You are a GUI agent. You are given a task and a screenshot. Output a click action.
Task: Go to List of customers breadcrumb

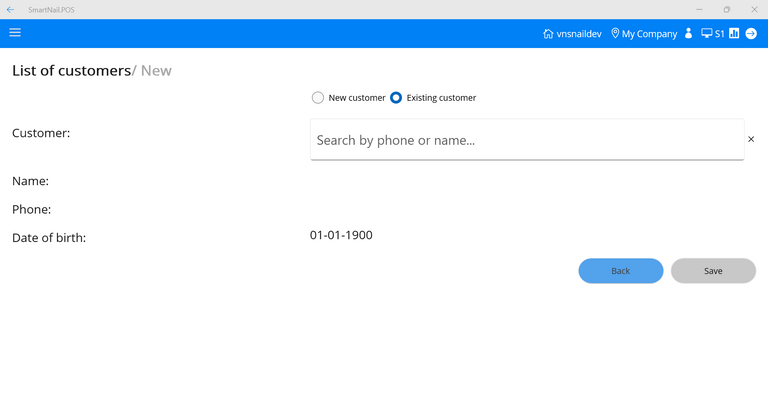point(71,71)
